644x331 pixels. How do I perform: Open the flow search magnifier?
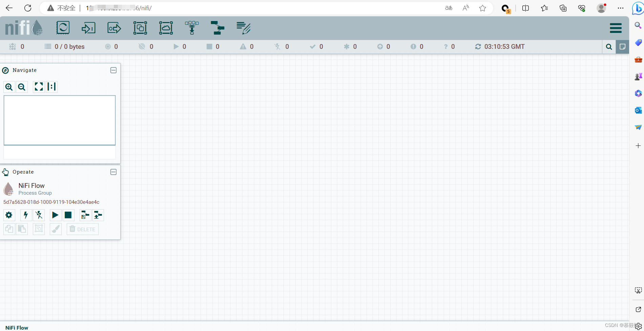point(609,47)
